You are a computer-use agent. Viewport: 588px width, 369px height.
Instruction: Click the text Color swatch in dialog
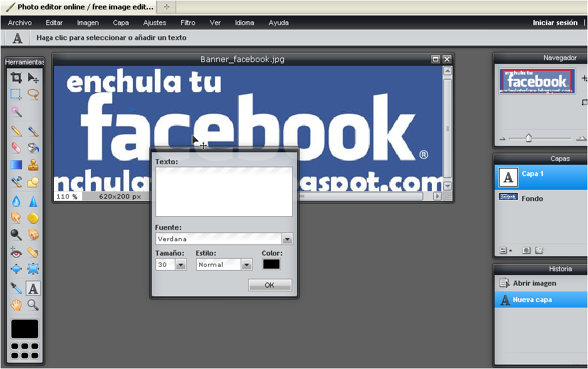pyautogui.click(x=271, y=264)
